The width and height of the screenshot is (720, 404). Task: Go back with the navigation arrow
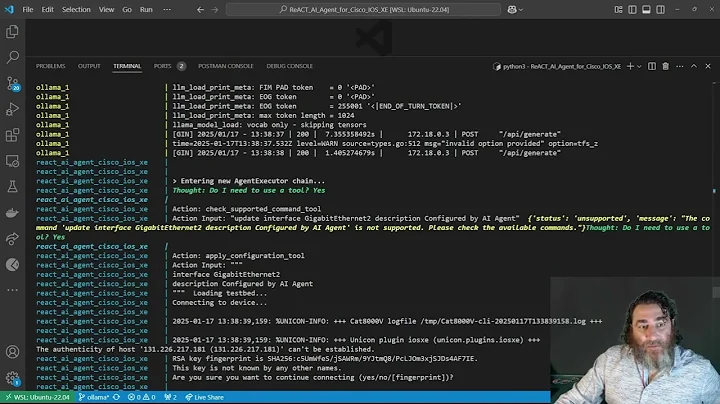200,9
